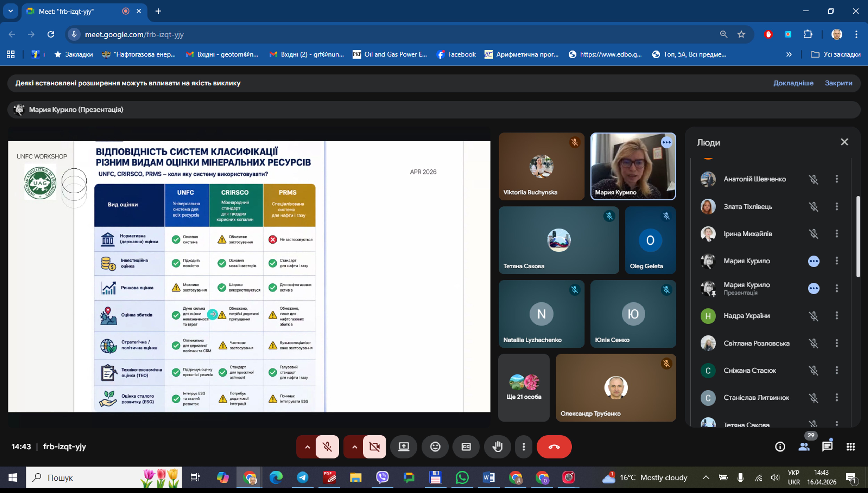Open Telegram from the taskbar
Image resolution: width=868 pixels, height=493 pixels.
pos(303,478)
